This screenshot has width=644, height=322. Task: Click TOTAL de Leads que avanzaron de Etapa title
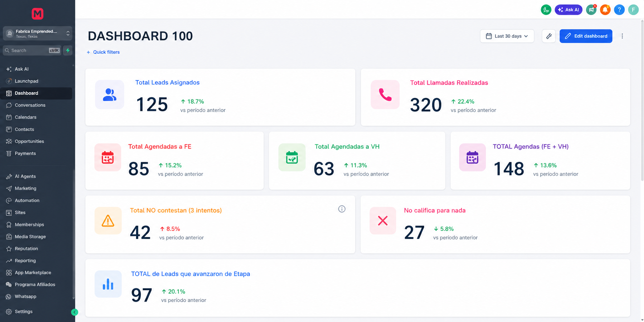click(x=191, y=274)
